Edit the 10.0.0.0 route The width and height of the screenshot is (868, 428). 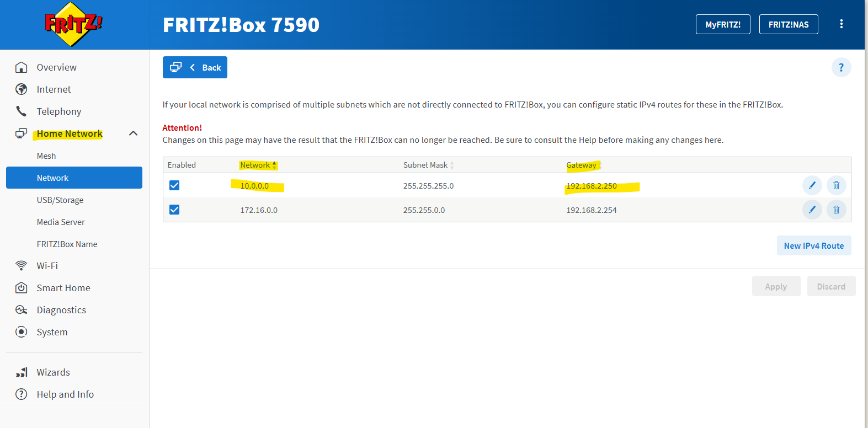click(812, 186)
